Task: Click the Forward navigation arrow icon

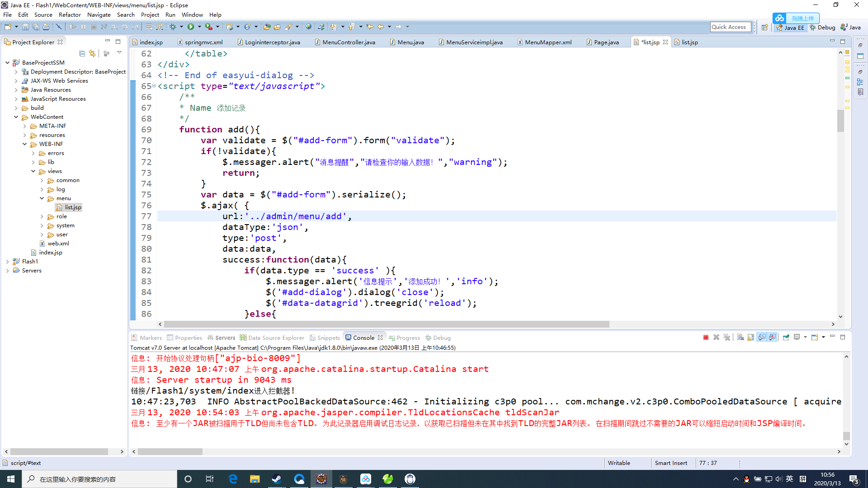Action: point(399,27)
